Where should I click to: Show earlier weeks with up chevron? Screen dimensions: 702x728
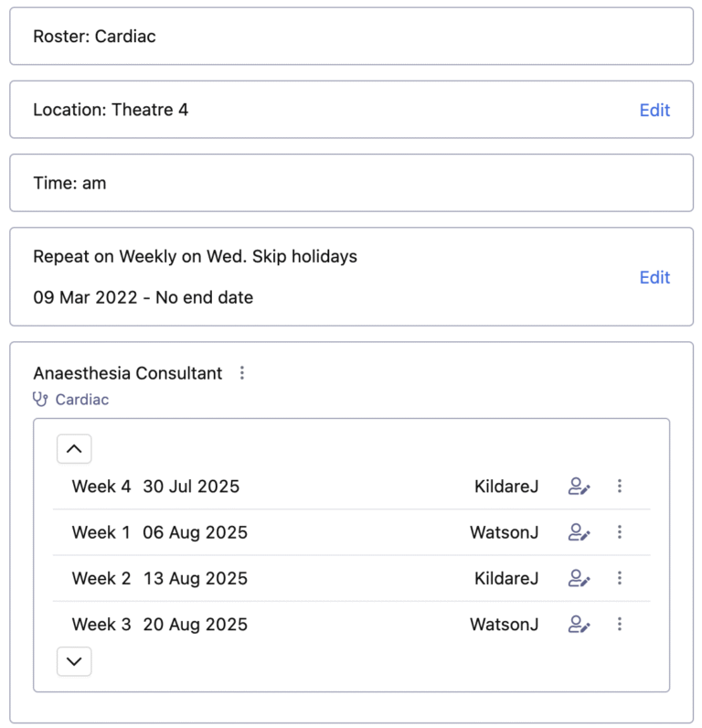click(x=75, y=449)
